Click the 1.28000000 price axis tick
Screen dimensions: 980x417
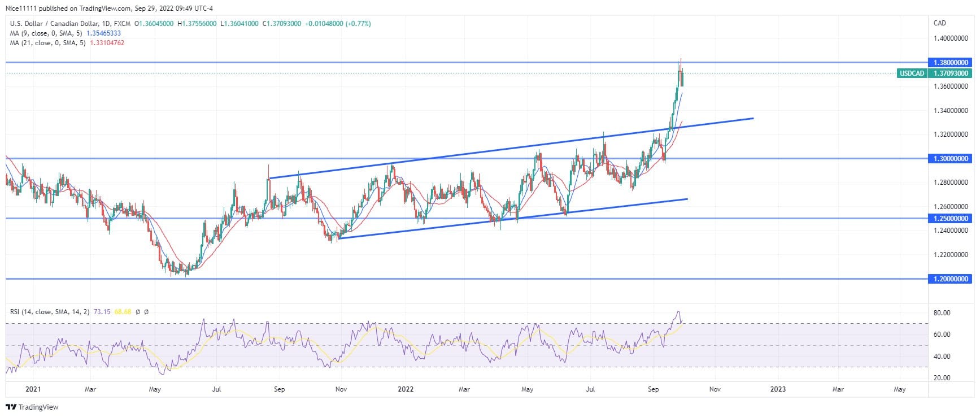tap(951, 183)
